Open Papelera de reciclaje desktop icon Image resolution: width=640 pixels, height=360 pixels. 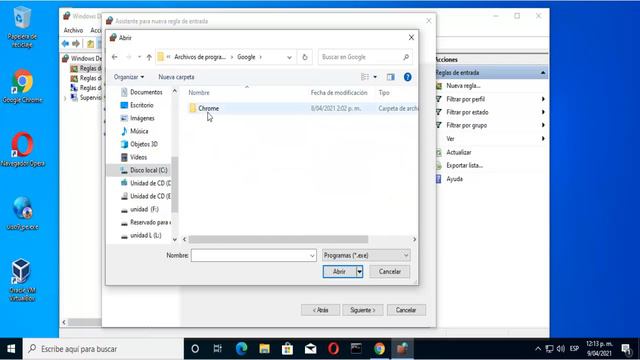(x=22, y=27)
